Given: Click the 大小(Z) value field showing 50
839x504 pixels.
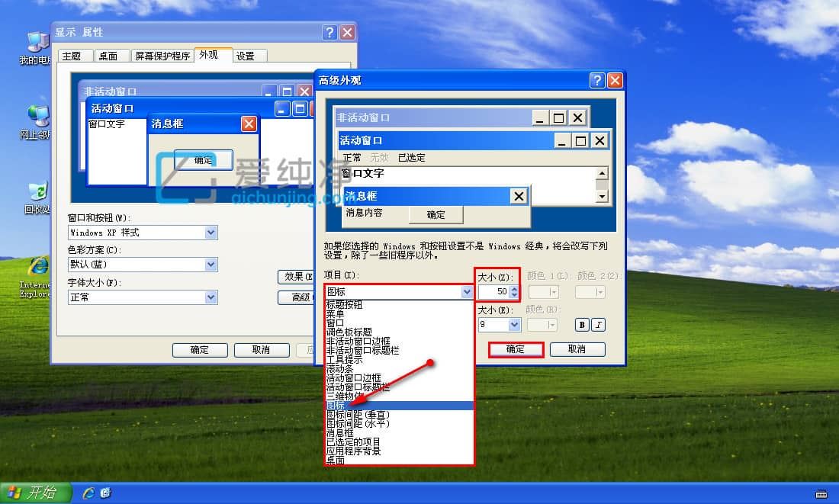Looking at the screenshot, I should tap(494, 291).
